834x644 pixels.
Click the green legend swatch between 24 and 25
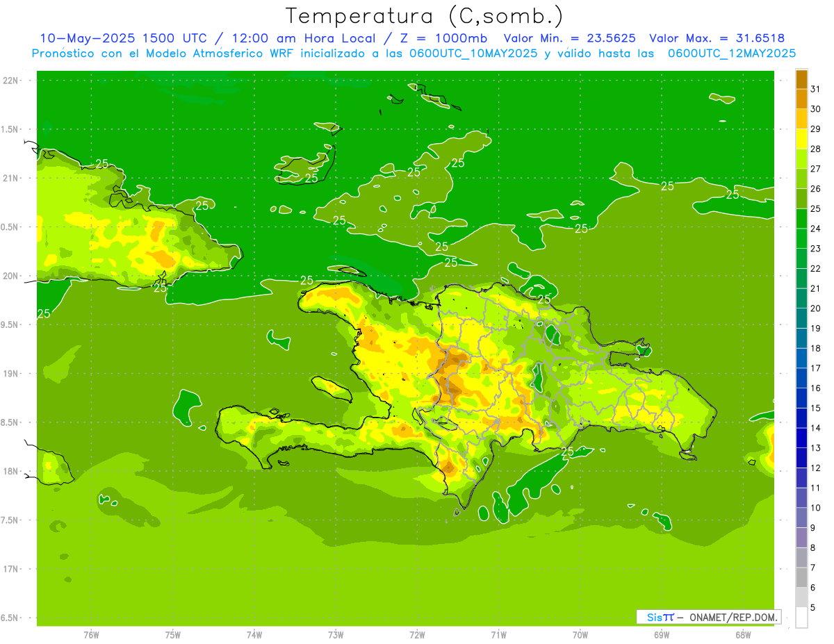pos(801,219)
